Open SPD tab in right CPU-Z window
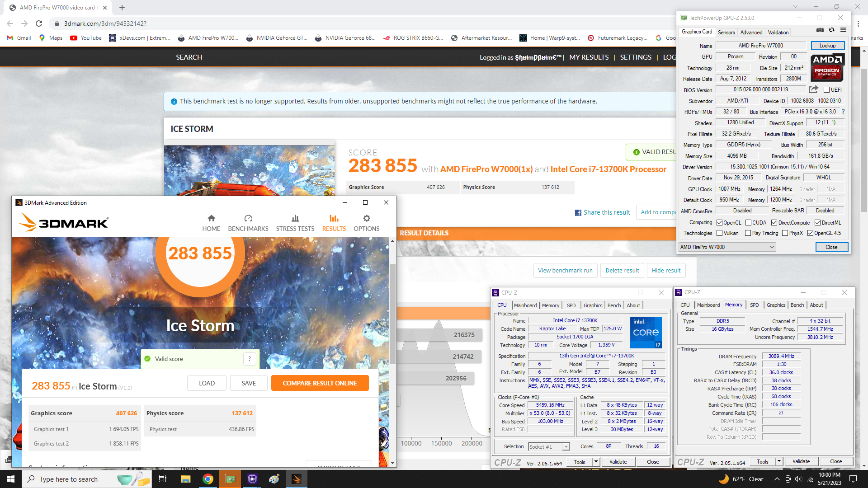 tap(755, 305)
